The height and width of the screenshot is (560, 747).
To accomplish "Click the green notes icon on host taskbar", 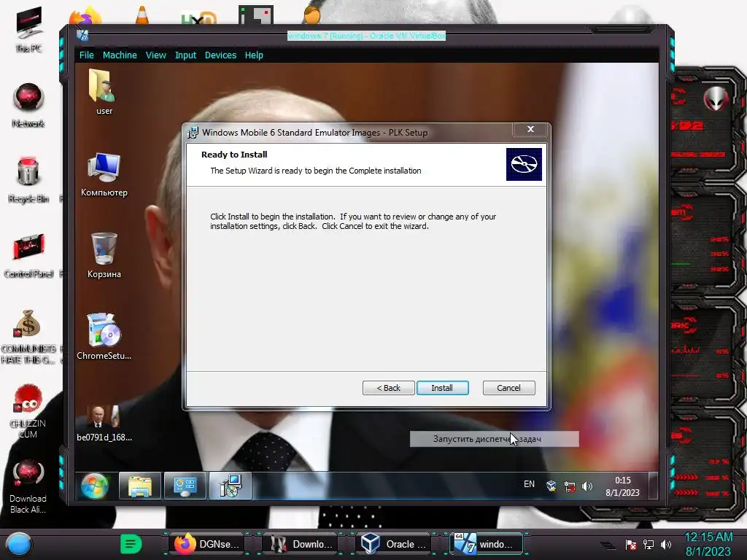I will (131, 544).
